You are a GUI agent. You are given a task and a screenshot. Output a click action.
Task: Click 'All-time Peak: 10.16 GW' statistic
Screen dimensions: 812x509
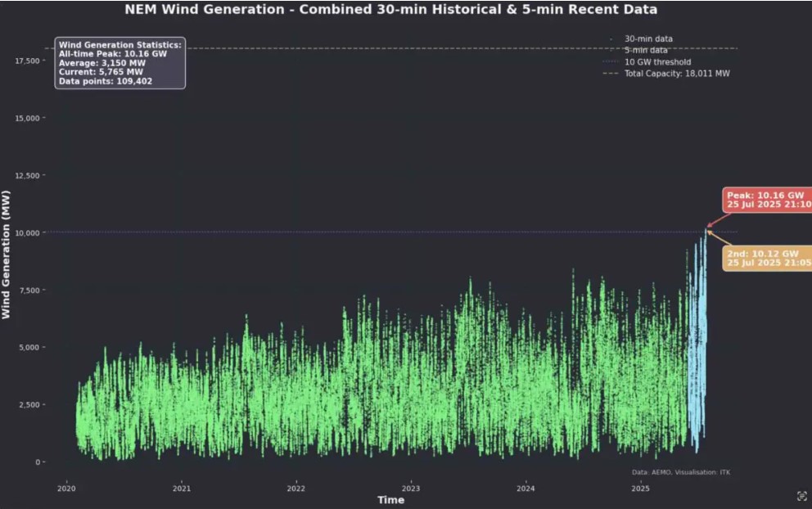point(113,54)
